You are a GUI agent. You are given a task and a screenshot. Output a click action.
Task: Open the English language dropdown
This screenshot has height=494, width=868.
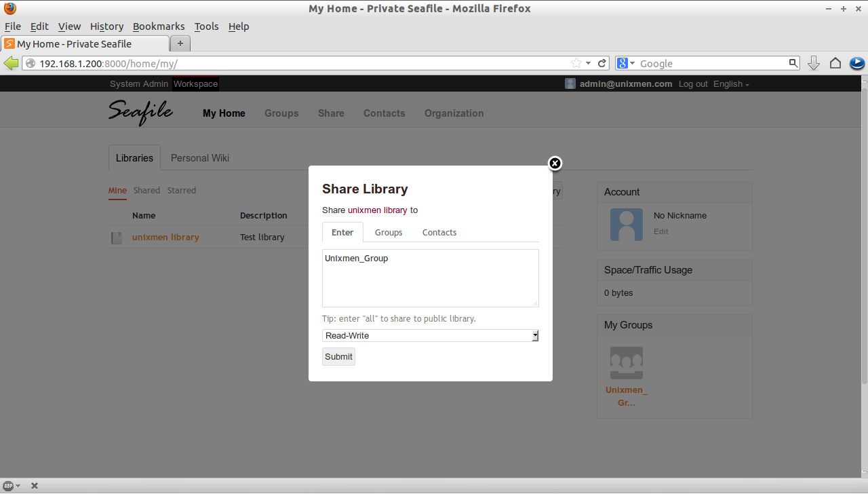click(731, 84)
